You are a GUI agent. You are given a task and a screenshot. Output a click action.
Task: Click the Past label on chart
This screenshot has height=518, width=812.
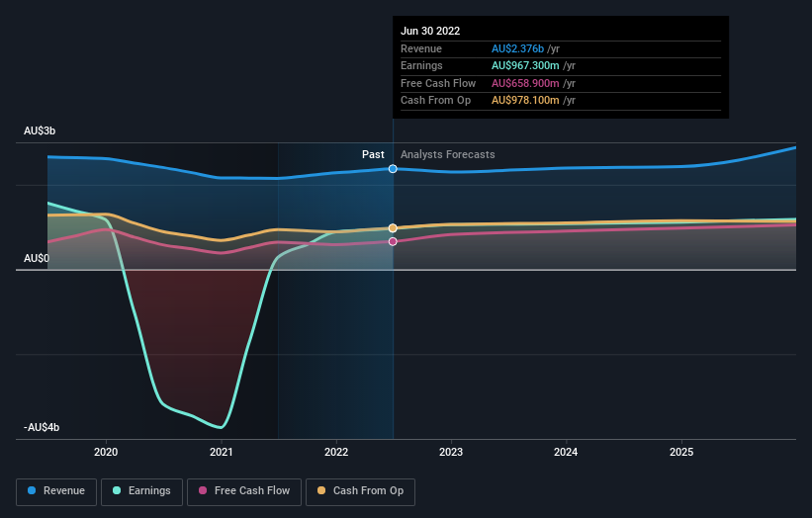(x=373, y=154)
